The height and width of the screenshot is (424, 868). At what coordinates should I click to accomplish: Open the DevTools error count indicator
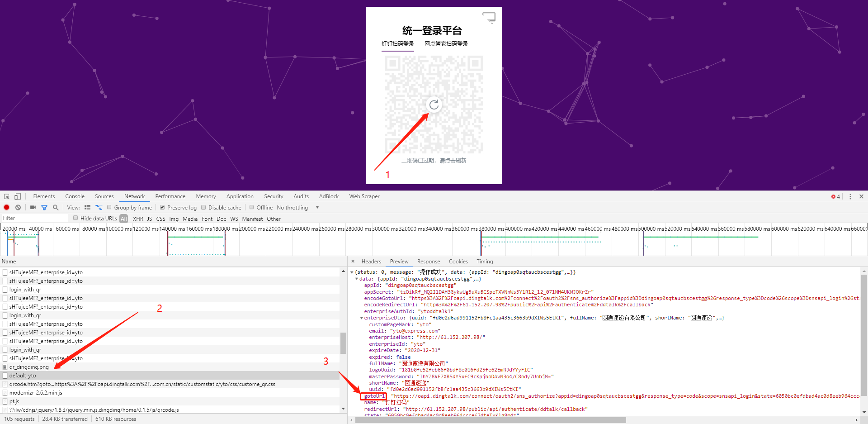(835, 196)
